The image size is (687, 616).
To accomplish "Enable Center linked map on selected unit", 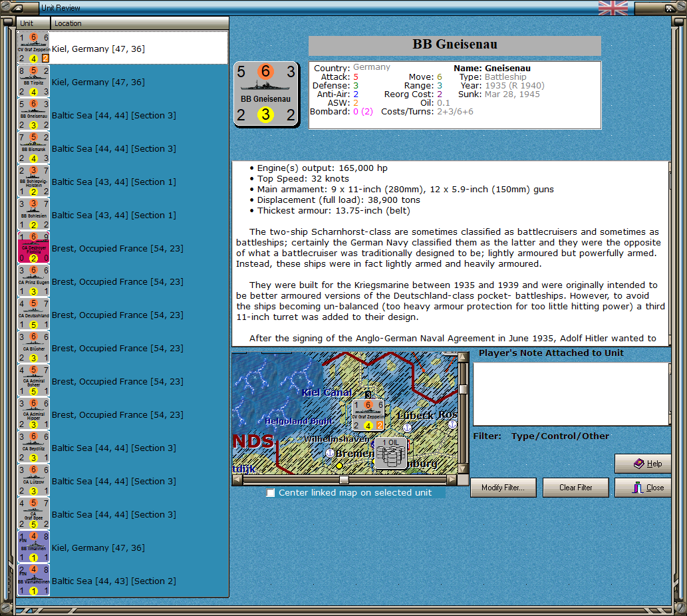I will (271, 492).
